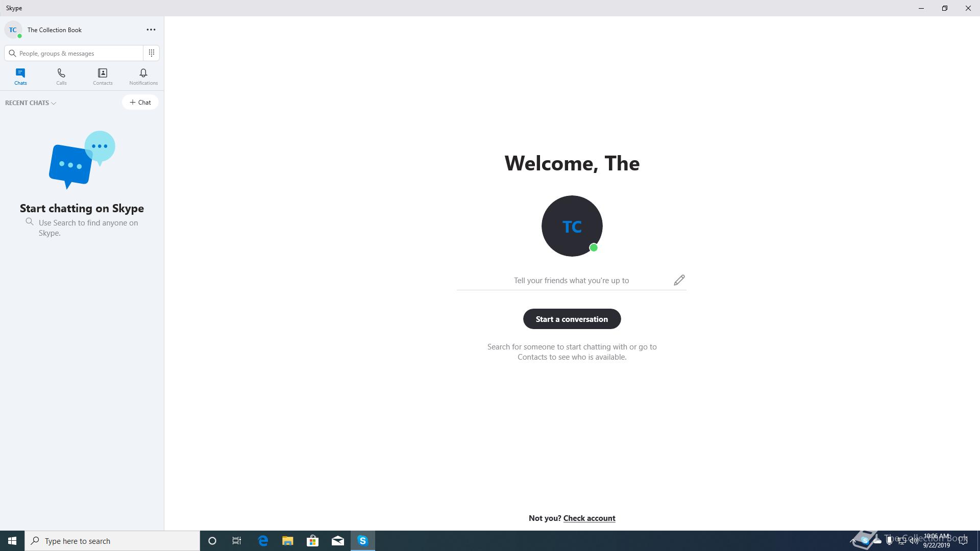Open the three-dots More menu
Viewport: 980px width, 551px height.
pos(151,30)
